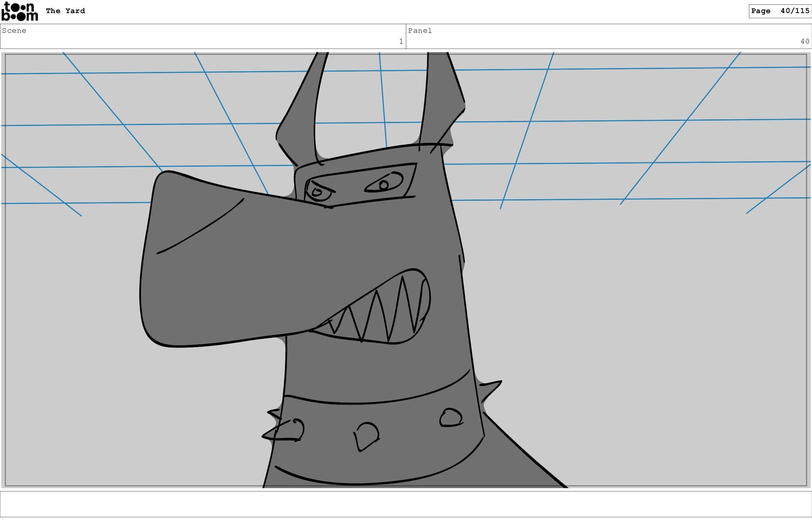Click the right-side collar stud

pyautogui.click(x=451, y=417)
